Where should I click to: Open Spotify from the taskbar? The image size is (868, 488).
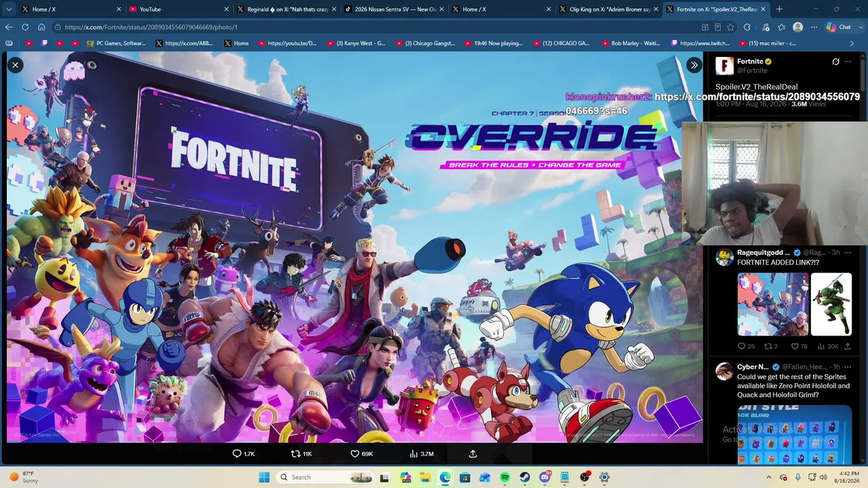[505, 477]
